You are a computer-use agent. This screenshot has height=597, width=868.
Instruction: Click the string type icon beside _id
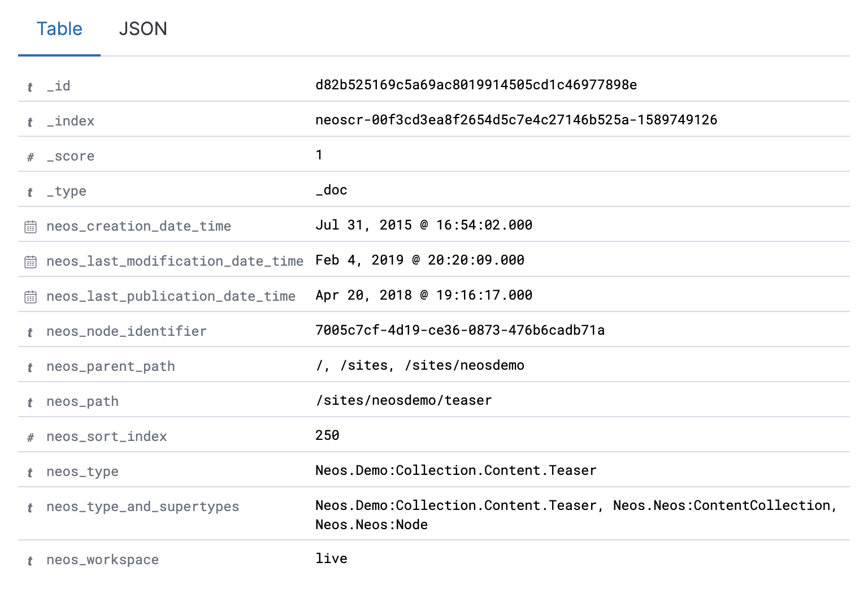(29, 86)
